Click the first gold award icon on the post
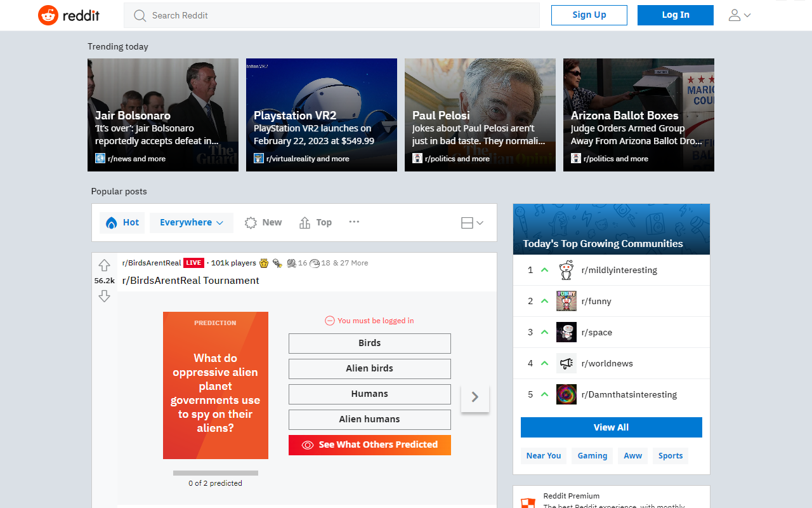Screen dimensions: 812x508 [264, 263]
